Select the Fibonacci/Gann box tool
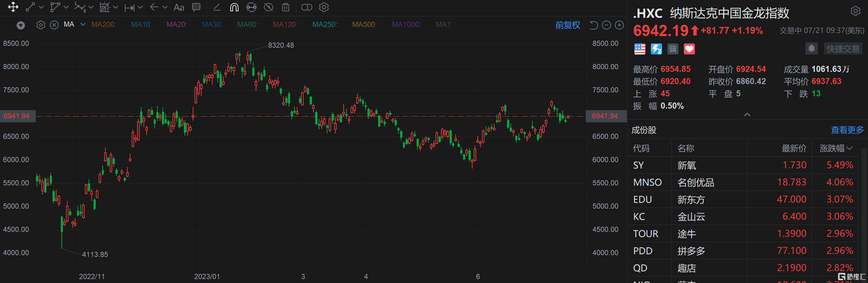The width and height of the screenshot is (868, 283). tap(105, 7)
